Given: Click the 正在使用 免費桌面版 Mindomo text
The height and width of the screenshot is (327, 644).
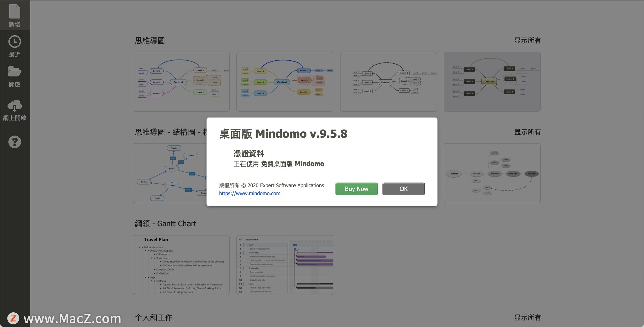Looking at the screenshot, I should pos(279,164).
